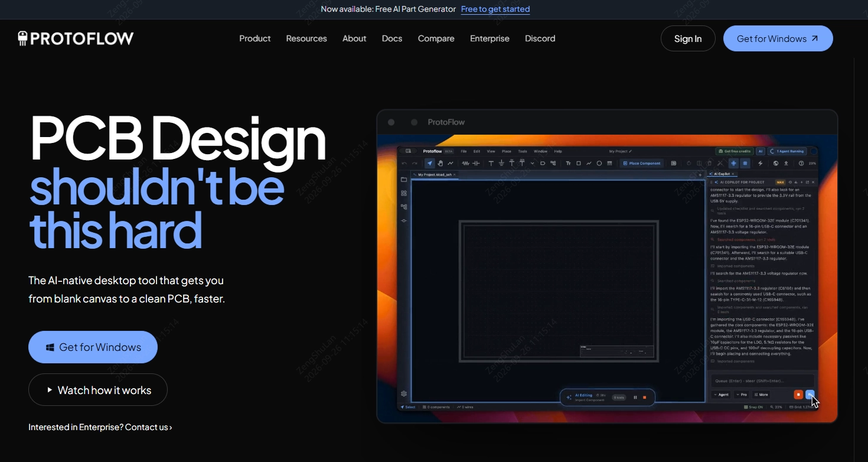Open the Discord link in the navigation

pos(540,38)
